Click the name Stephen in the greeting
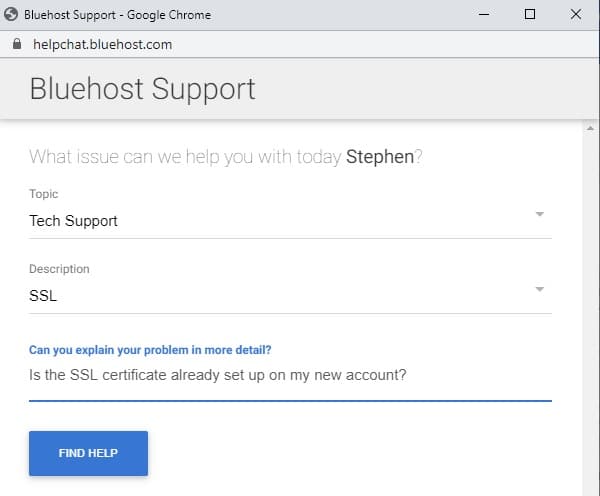The width and height of the screenshot is (600, 496). coord(380,157)
